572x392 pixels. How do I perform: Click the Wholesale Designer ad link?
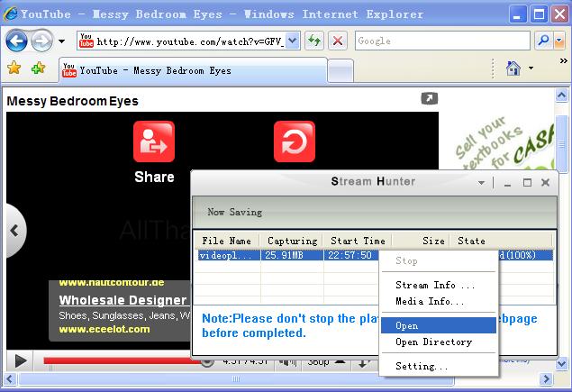(x=123, y=300)
